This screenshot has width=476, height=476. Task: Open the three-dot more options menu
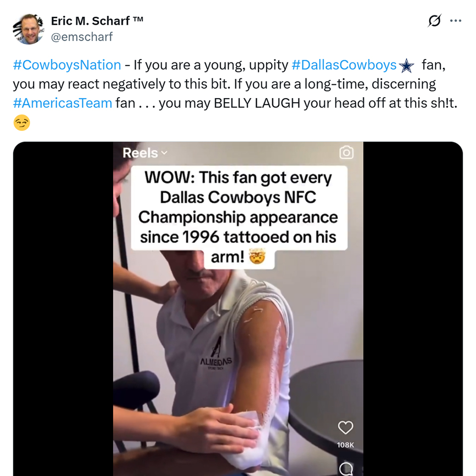click(x=455, y=21)
